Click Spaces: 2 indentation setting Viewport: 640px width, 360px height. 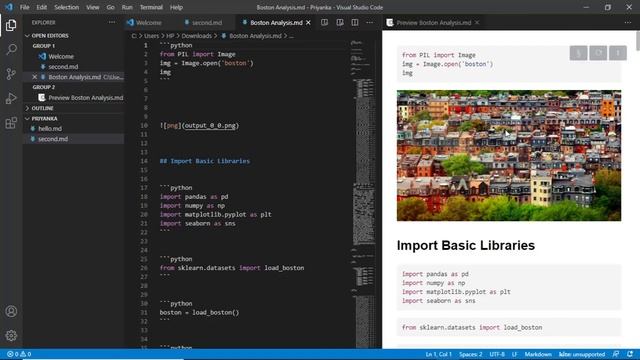tap(471, 354)
